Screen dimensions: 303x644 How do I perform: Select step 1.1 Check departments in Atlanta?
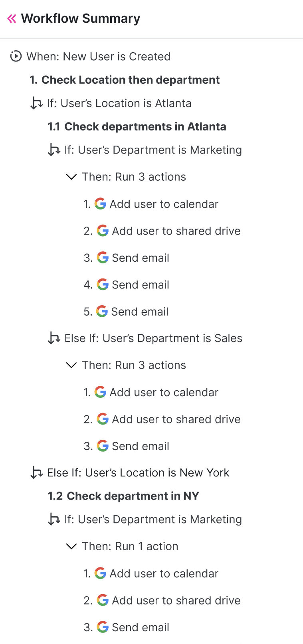[137, 126]
